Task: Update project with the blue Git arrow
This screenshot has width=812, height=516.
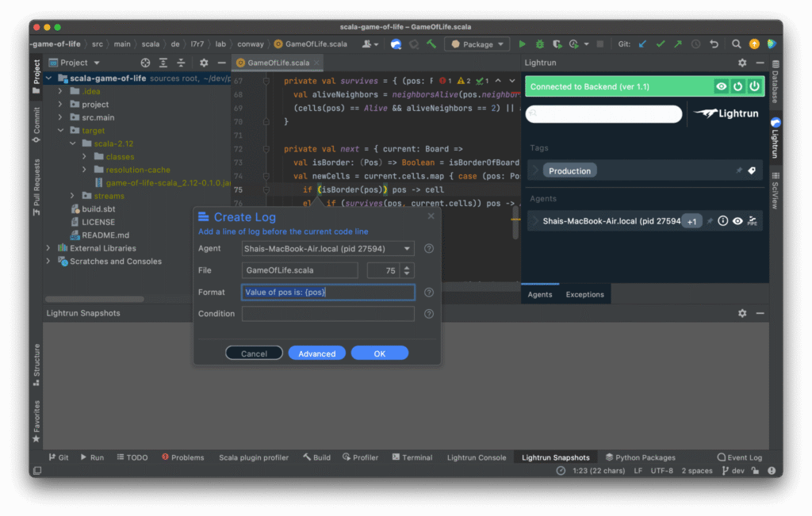Action: [x=643, y=44]
